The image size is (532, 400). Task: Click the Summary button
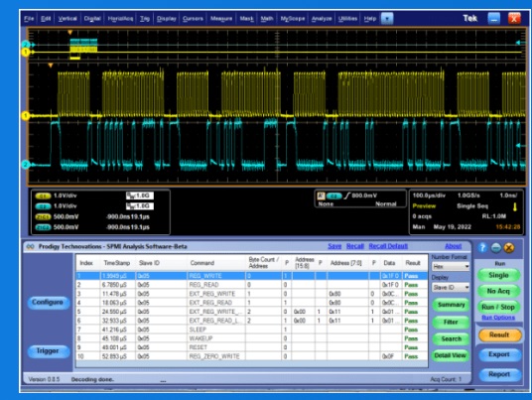451,305
